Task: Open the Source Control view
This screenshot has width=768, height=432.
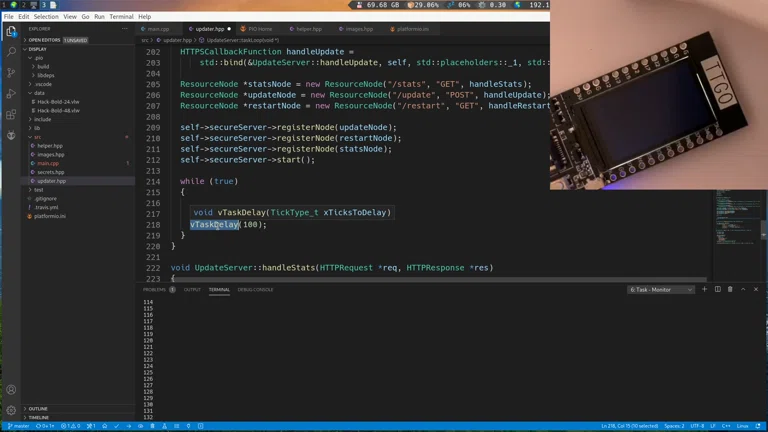Action: click(x=11, y=72)
